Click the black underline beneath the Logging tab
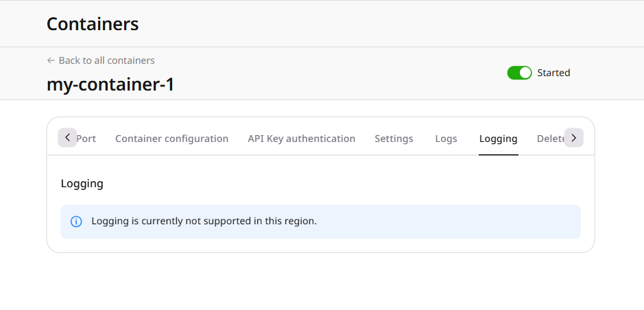 [498, 154]
